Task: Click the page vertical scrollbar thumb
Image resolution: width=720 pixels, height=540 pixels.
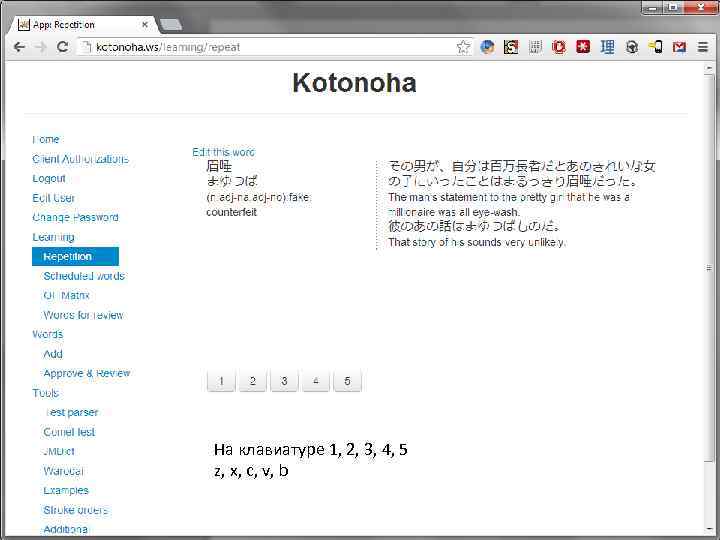Action: coord(709,267)
